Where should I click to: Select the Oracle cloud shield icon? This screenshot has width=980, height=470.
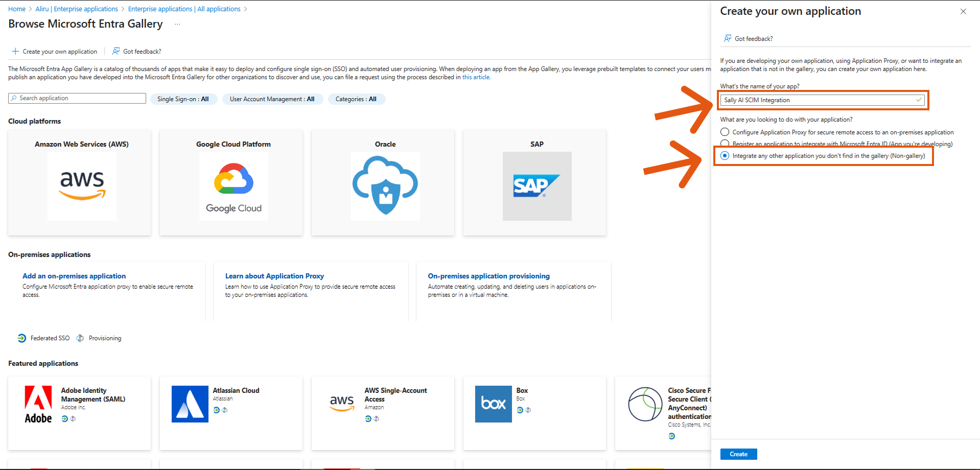[385, 186]
